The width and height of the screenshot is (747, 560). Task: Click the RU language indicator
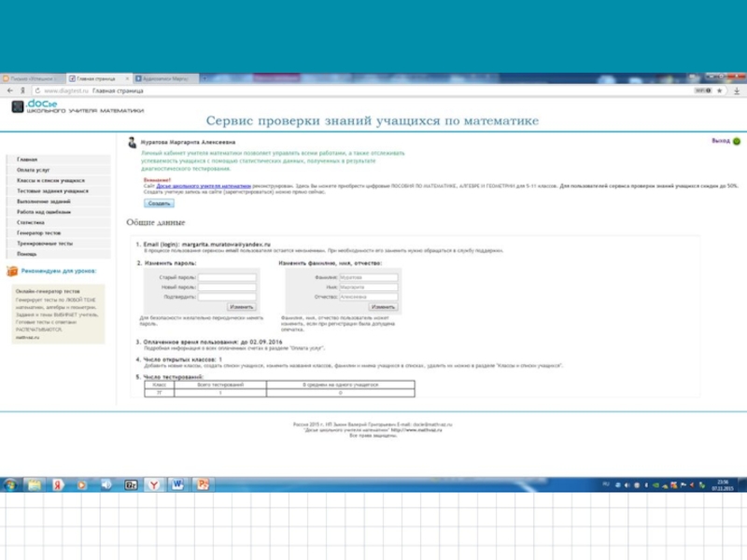point(605,484)
